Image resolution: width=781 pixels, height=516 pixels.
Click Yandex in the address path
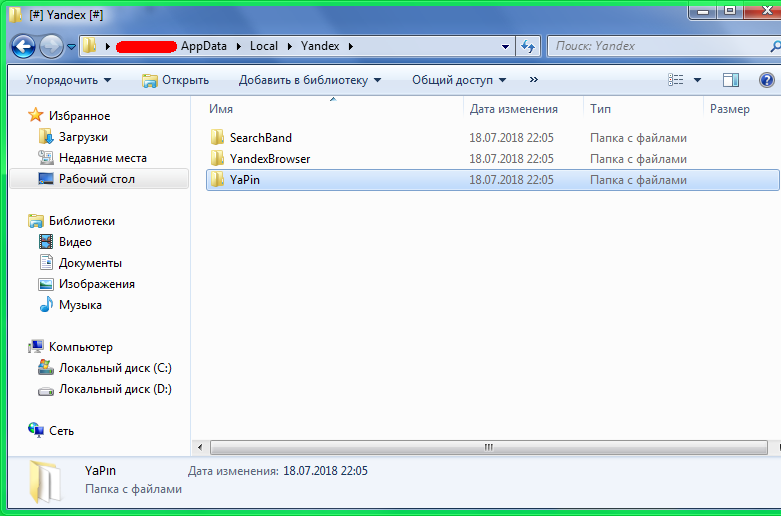(320, 46)
